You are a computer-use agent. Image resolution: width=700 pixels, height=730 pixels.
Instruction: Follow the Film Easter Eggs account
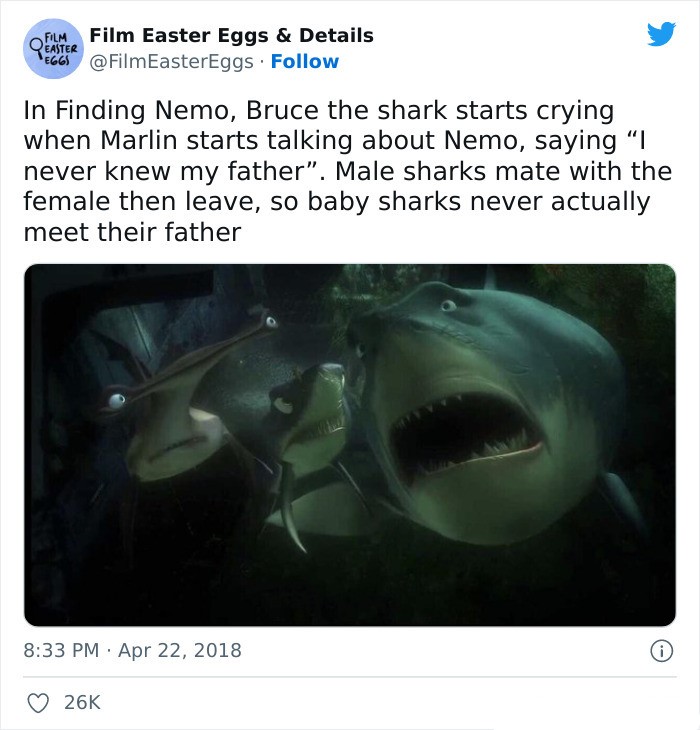[305, 61]
